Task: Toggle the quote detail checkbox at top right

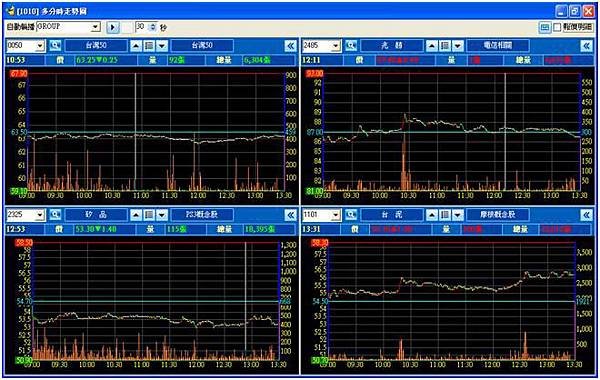Action: tap(557, 27)
